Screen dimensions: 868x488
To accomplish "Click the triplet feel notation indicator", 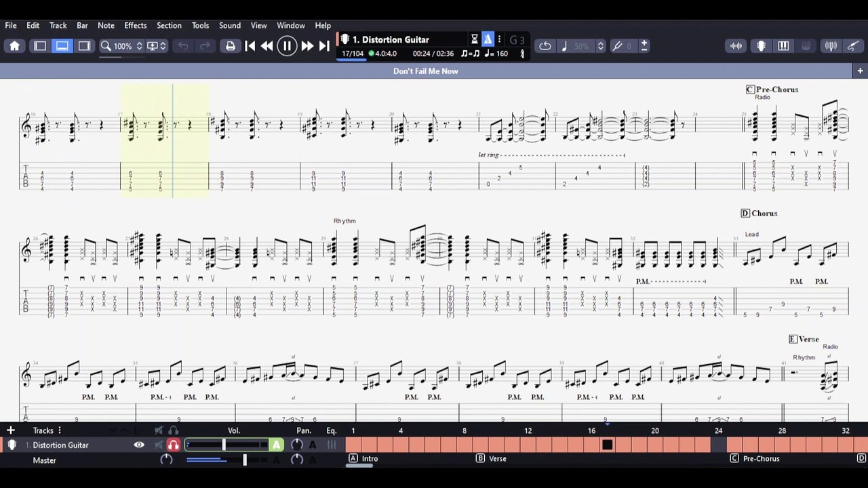I will coord(470,54).
